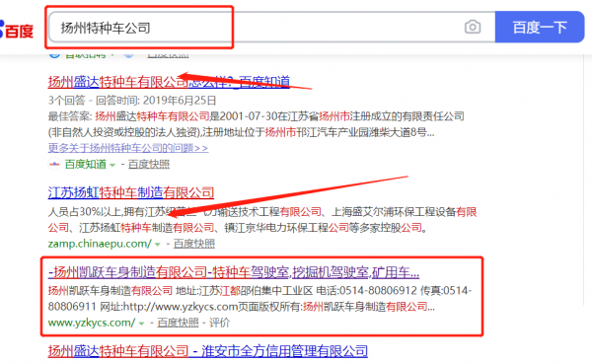Open 百度快照 next to 百度知道
592x364 pixels.
pos(149,165)
